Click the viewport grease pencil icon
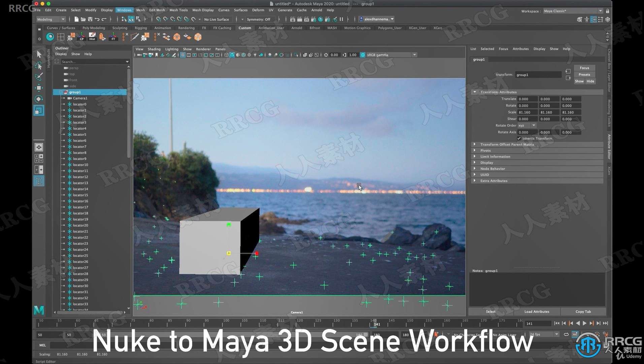The height and width of the screenshot is (364, 644). click(x=174, y=55)
